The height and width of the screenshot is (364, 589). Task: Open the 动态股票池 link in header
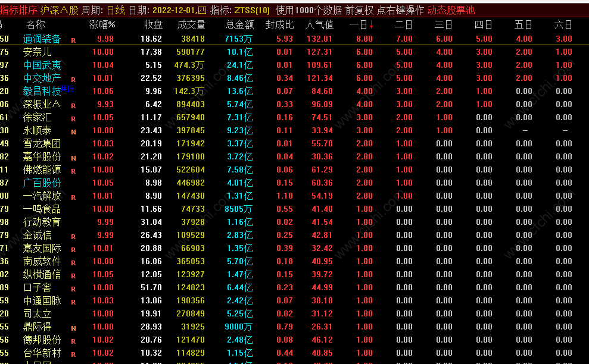click(x=451, y=10)
